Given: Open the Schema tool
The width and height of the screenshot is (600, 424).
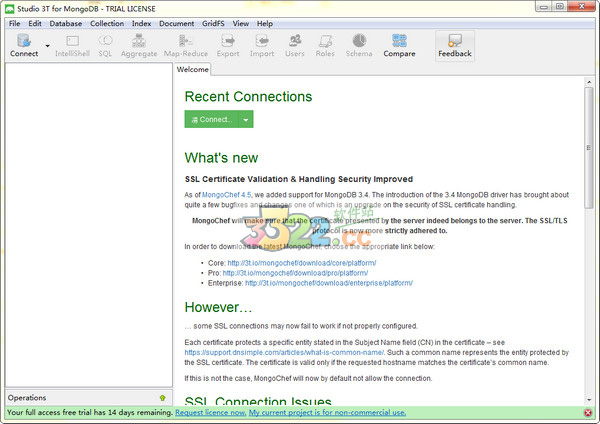Looking at the screenshot, I should (x=359, y=45).
